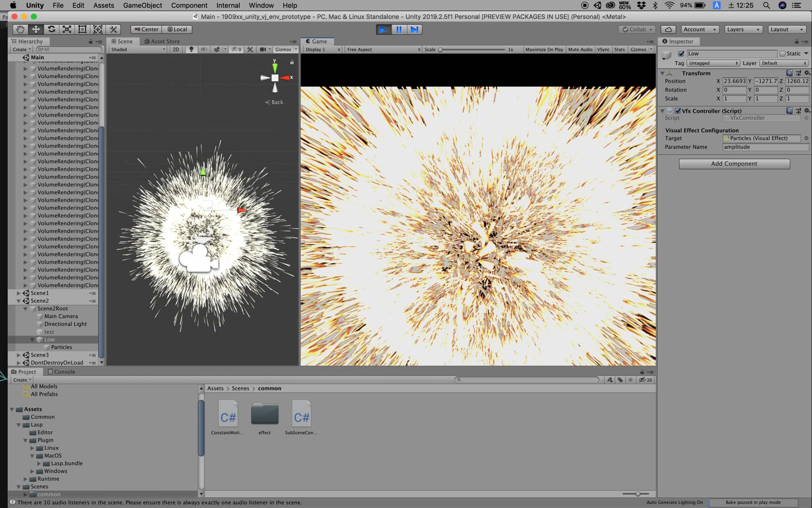Image resolution: width=812 pixels, height=508 pixels.
Task: Select the Rect tool in the toolbar
Action: point(82,29)
